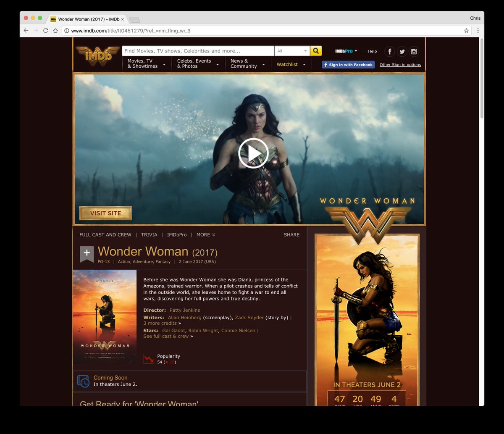
Task: Reload the current page
Action: tap(45, 31)
